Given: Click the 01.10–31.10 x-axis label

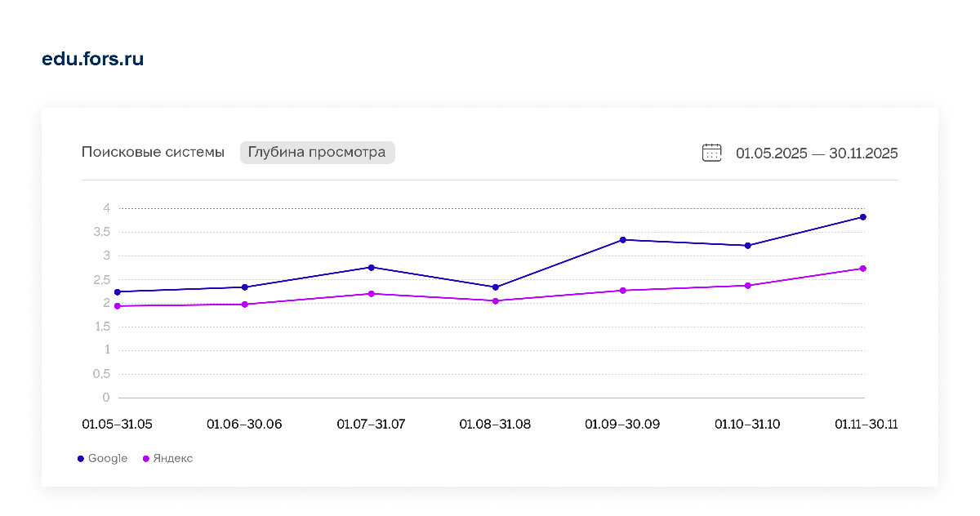Looking at the screenshot, I should (747, 425).
